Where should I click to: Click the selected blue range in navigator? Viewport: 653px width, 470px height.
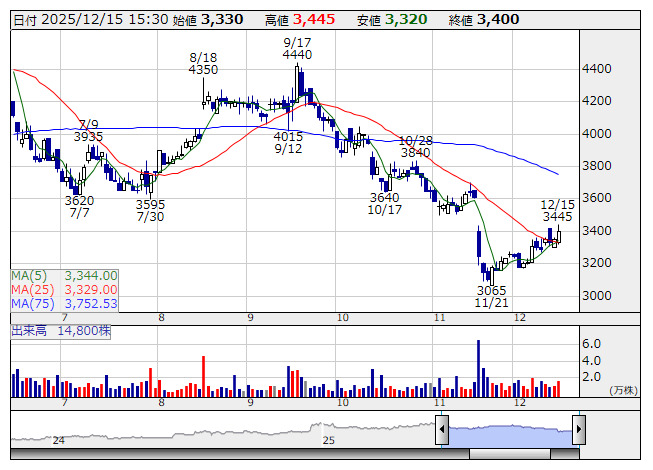(510, 435)
